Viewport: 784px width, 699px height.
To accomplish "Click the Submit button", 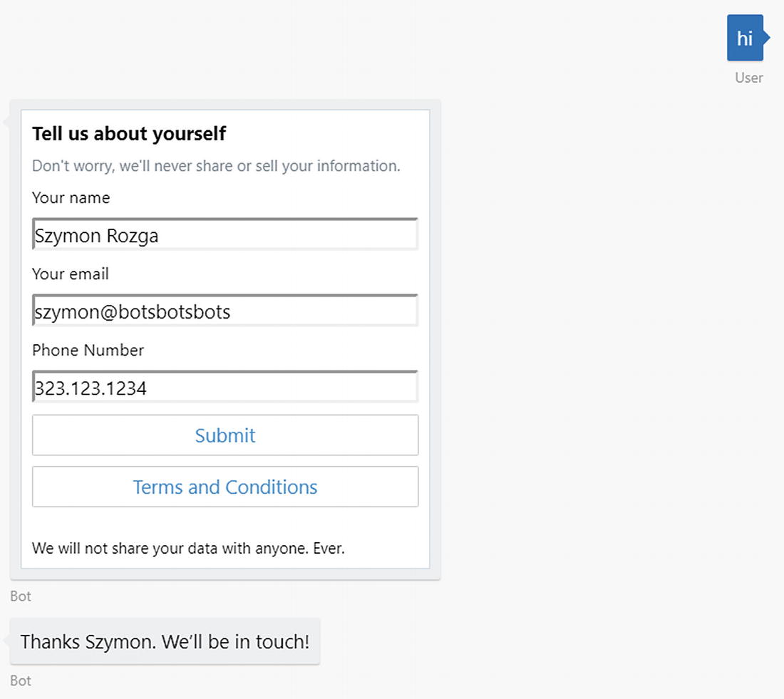I will (225, 435).
